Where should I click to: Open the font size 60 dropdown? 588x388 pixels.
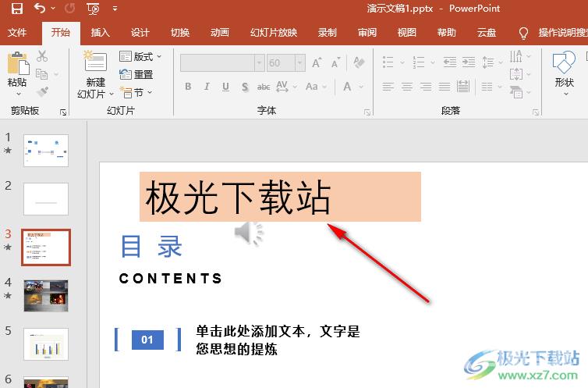click(x=300, y=62)
